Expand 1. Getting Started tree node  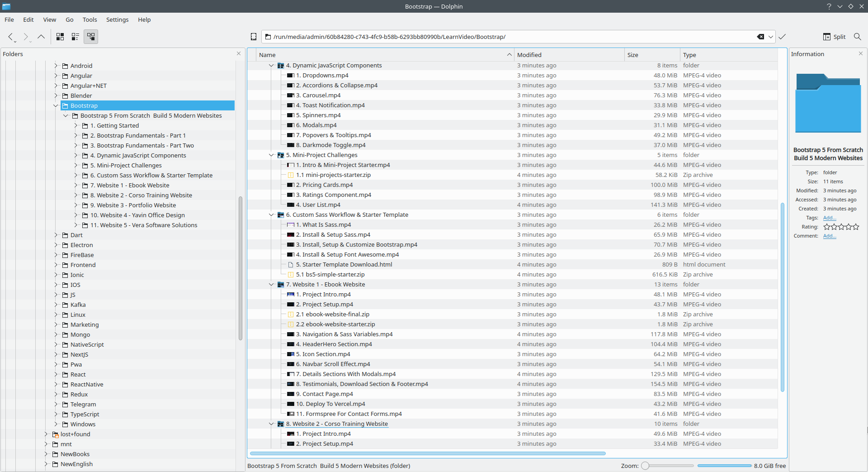pos(76,125)
